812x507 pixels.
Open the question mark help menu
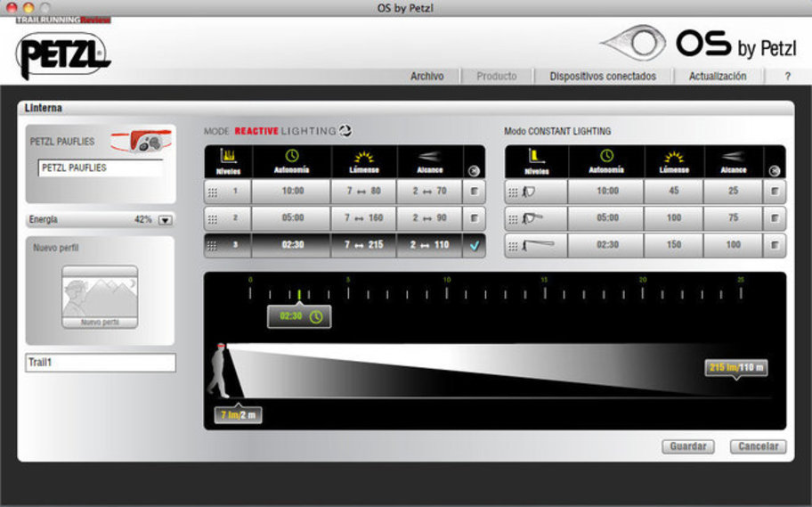click(787, 77)
